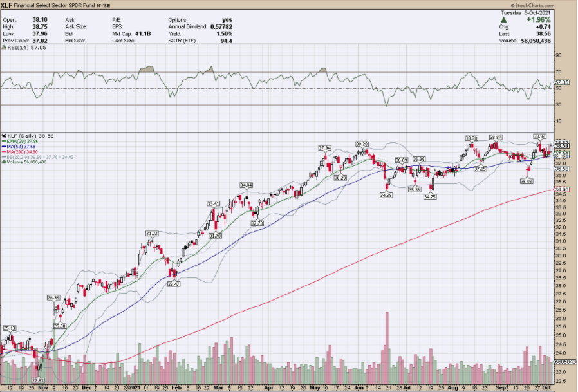578x392 pixels.
Task: Click the 38.78 price annotation
Action: pos(471,138)
